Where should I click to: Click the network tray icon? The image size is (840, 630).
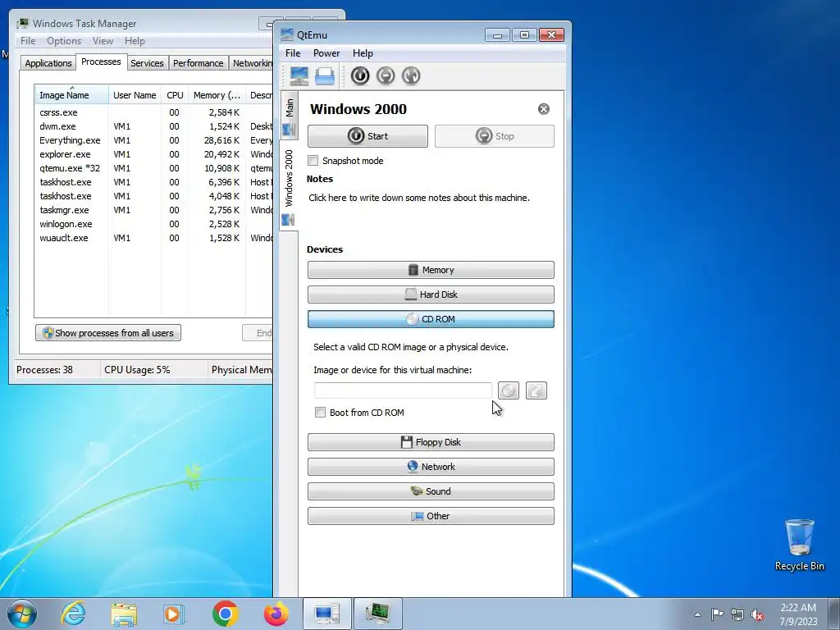click(x=737, y=614)
